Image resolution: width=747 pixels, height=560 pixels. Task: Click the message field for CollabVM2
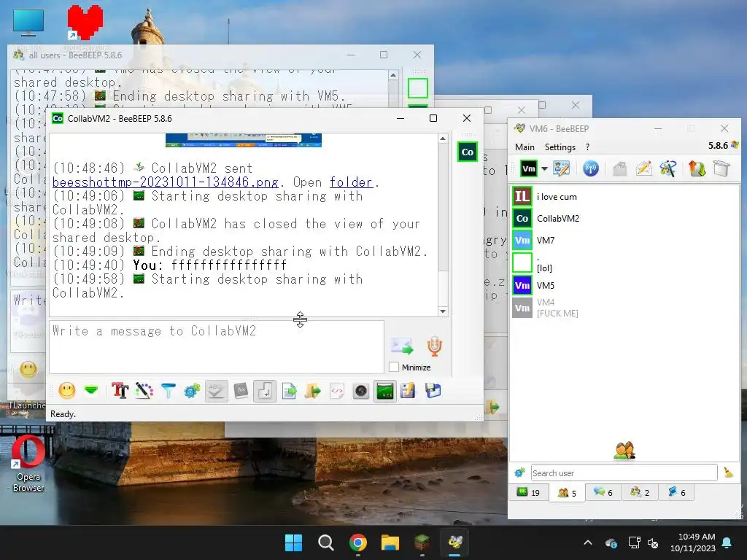(217, 347)
